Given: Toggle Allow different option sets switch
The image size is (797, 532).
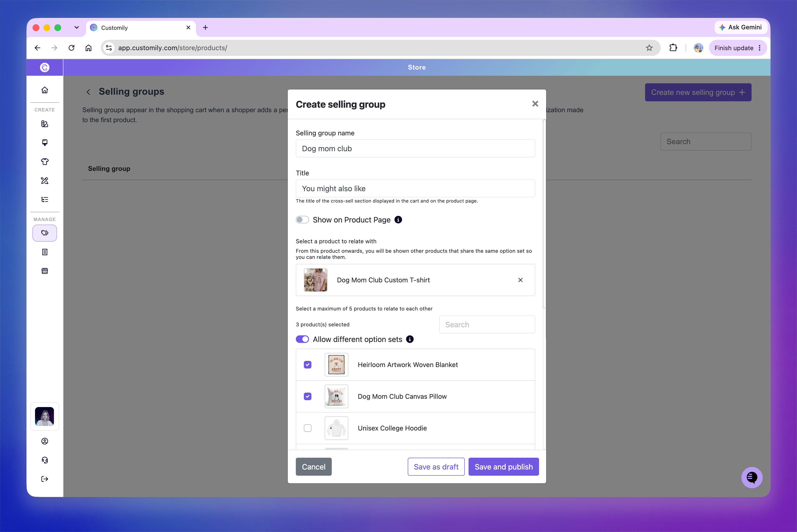Looking at the screenshot, I should point(302,339).
